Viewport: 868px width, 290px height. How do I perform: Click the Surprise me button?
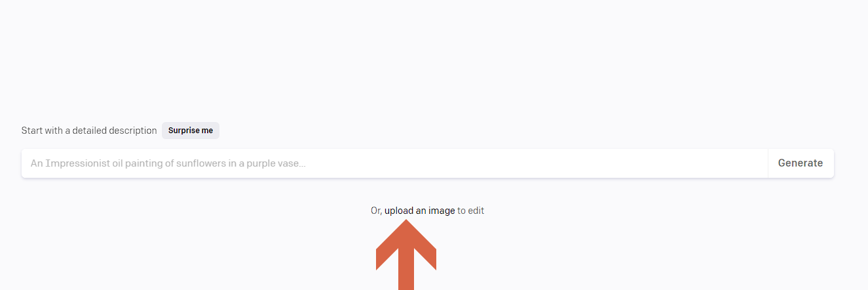pos(191,131)
